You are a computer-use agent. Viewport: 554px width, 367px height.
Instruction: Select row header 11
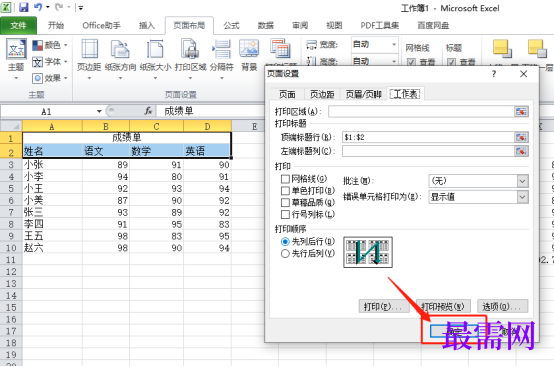pos(11,260)
